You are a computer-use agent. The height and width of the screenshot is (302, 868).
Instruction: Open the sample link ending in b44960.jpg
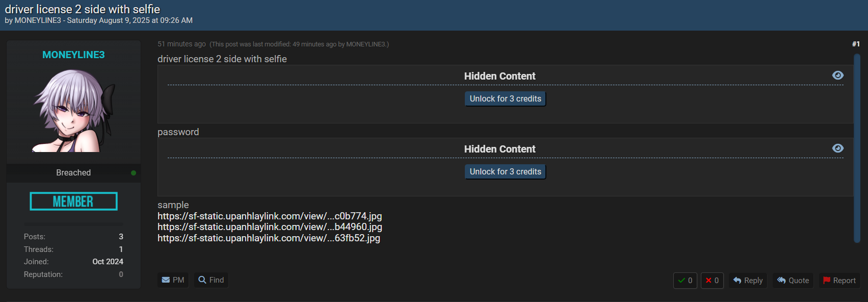(x=270, y=227)
